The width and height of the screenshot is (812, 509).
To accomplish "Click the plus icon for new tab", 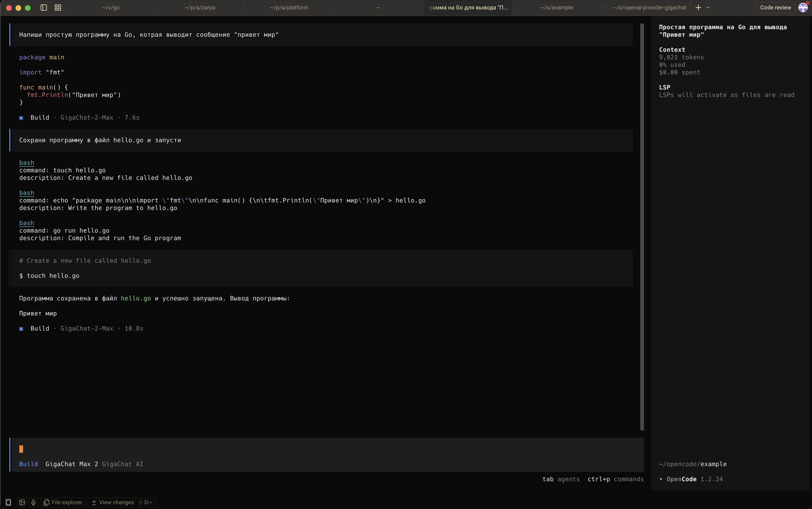I will click(x=698, y=7).
